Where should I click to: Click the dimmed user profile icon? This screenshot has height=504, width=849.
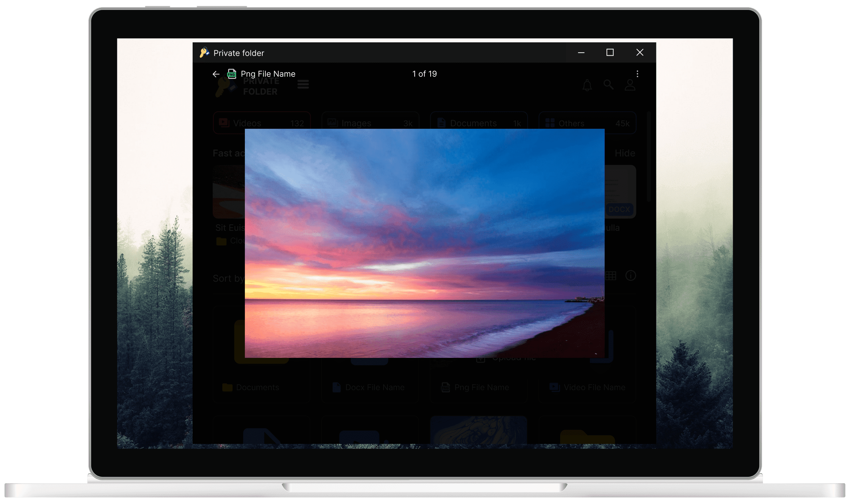(x=630, y=85)
